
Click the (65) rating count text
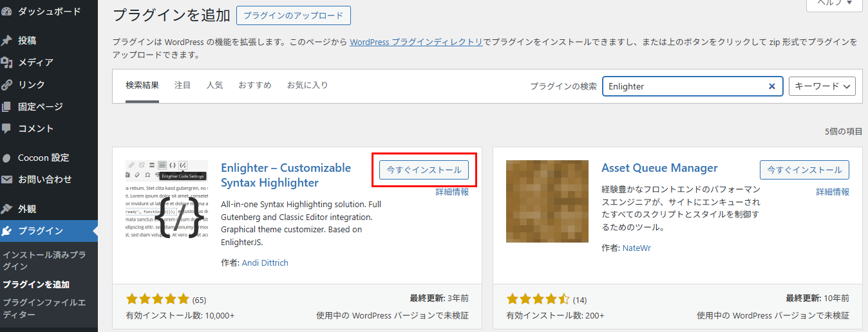199,300
